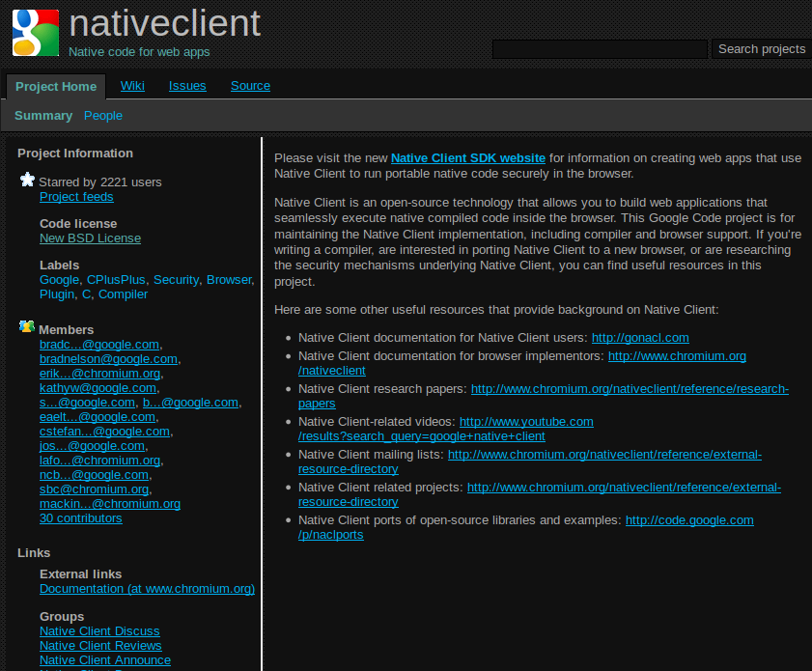
Task: Open member cstefan...@google.com
Action: click(x=104, y=432)
